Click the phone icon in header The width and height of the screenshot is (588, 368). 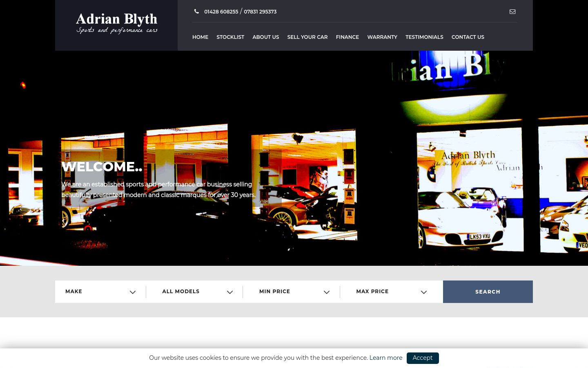click(x=196, y=11)
